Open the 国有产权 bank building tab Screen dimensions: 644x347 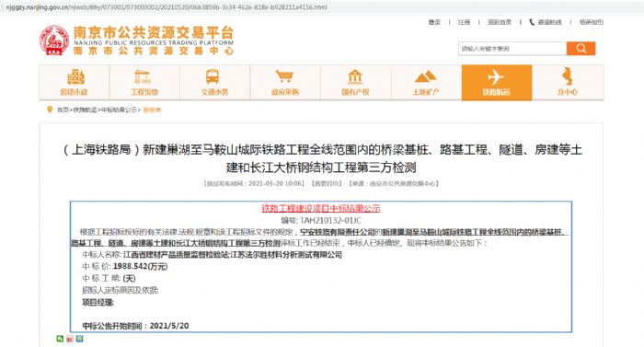pyautogui.click(x=356, y=82)
